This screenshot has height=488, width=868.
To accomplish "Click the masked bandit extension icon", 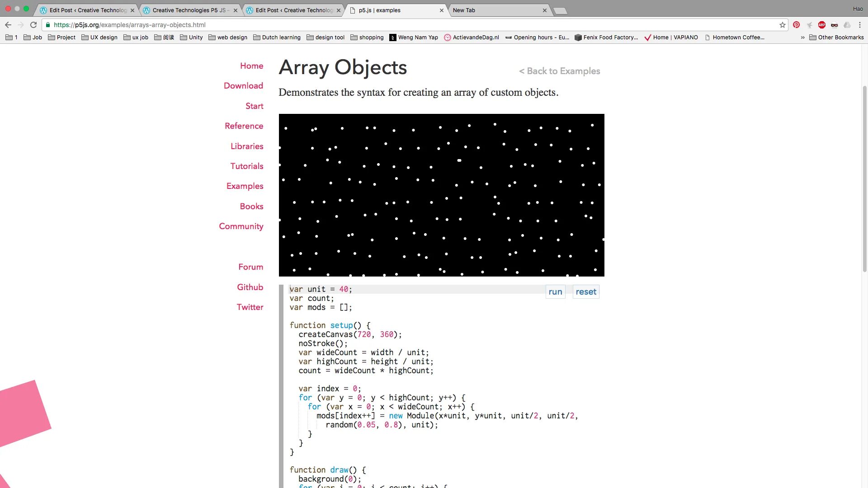I will [835, 25].
